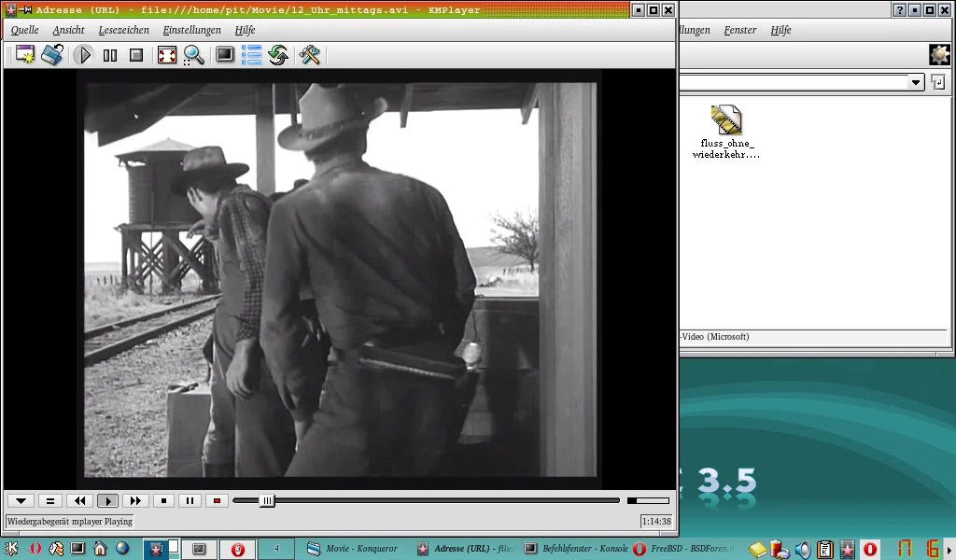The image size is (956, 560).
Task: Pause playback in the control panel
Action: (190, 501)
